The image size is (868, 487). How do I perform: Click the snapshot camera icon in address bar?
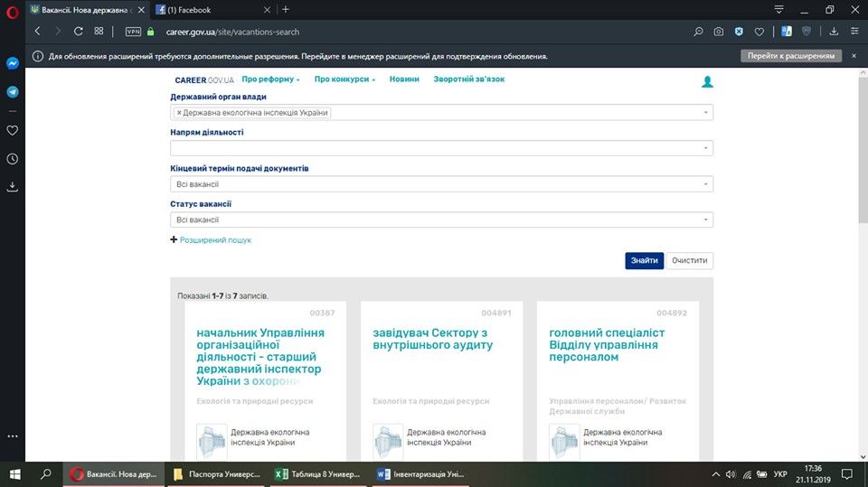(718, 32)
